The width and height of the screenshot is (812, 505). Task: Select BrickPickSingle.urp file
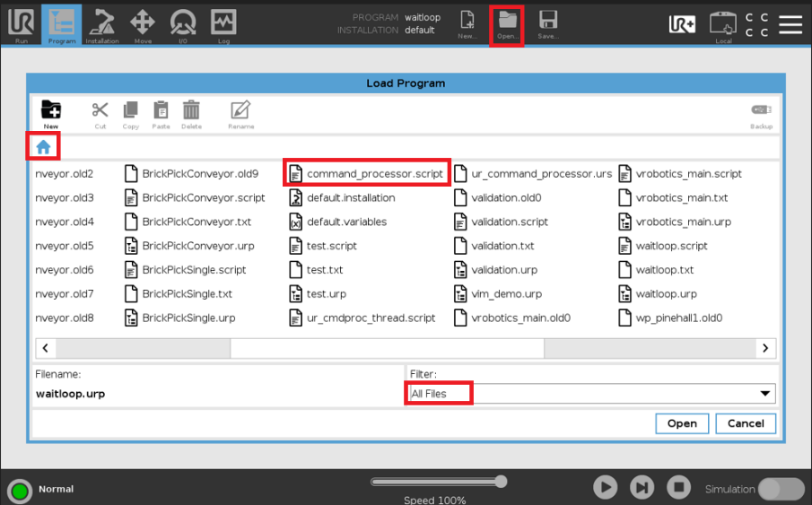click(180, 318)
